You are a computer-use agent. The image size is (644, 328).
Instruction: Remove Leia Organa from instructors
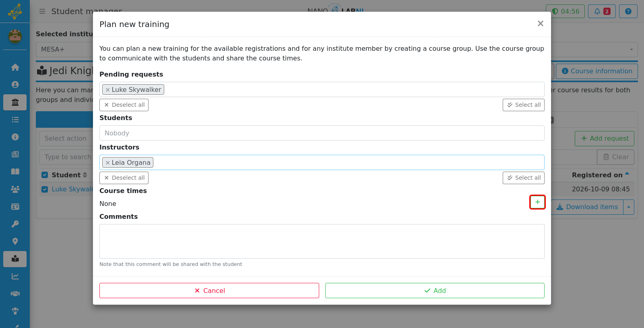click(107, 163)
